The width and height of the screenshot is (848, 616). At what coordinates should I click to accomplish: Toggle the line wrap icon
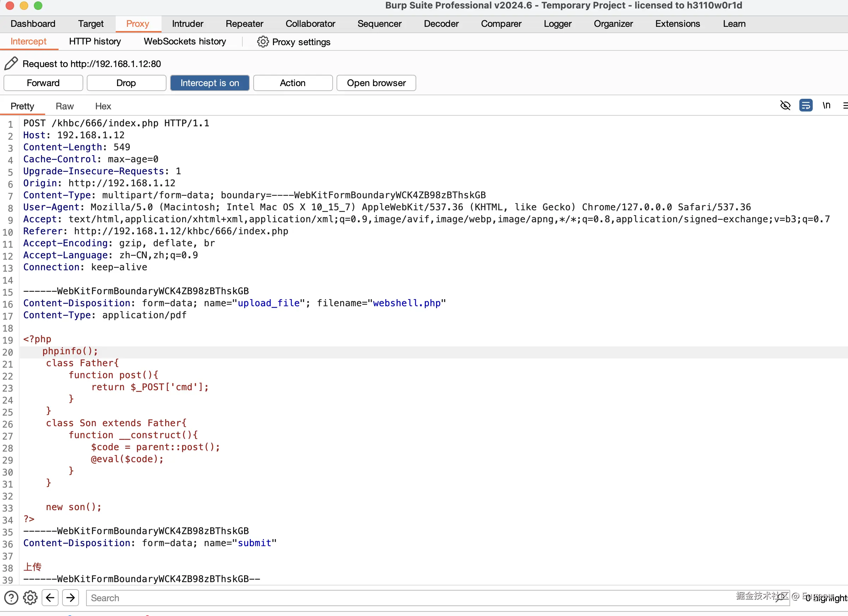click(806, 106)
